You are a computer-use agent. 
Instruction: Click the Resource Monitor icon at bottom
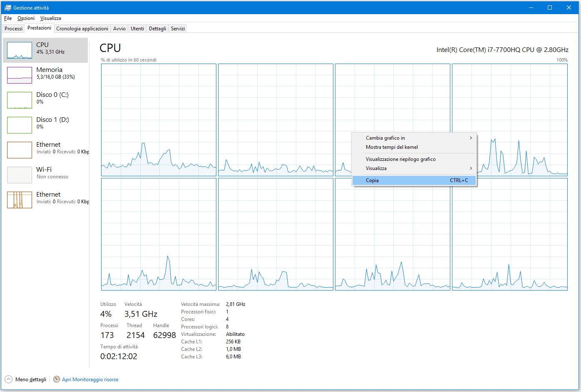click(x=57, y=379)
